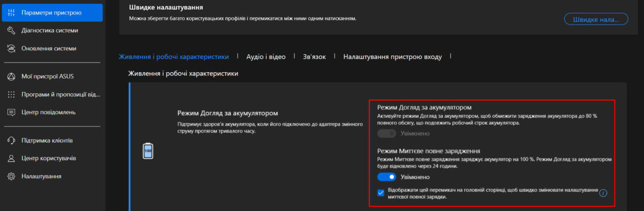644x211 pixels.
Task: Open Налаштування in sidebar
Action: point(52,176)
